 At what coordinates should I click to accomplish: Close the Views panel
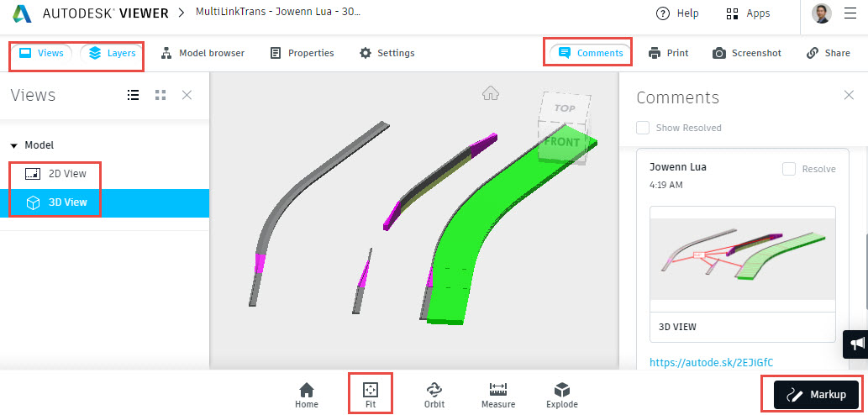tap(187, 95)
